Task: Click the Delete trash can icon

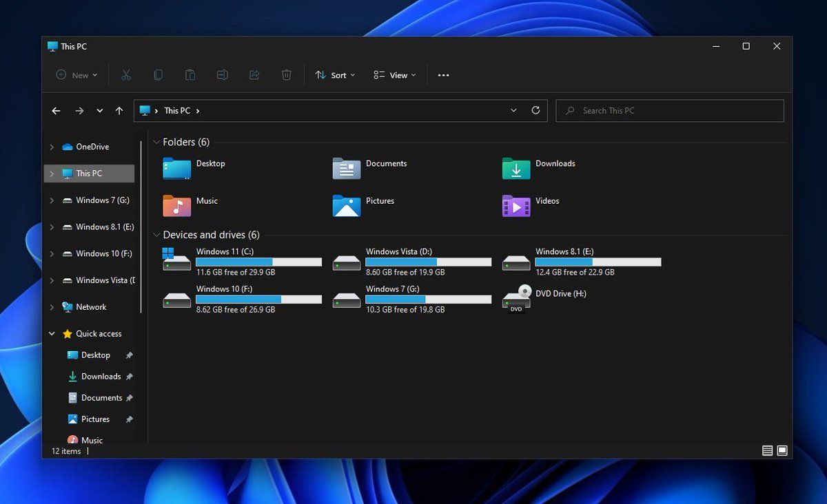Action: 287,75
